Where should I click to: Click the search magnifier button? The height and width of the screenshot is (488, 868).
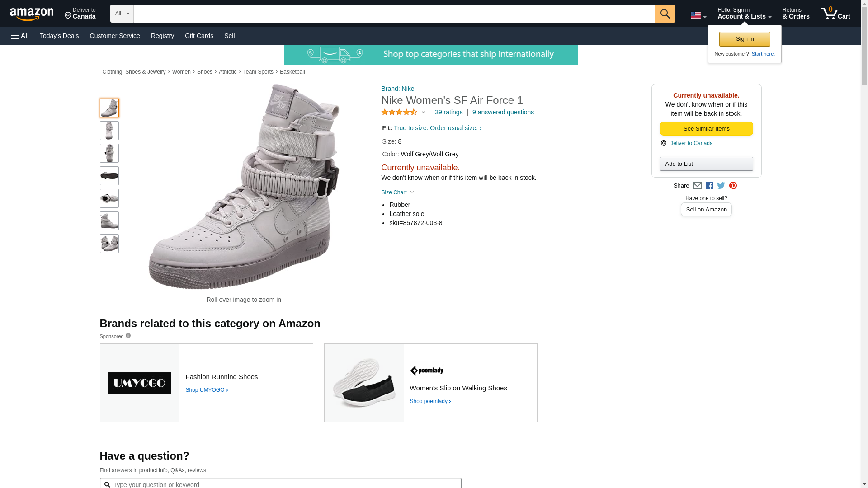coord(665,14)
